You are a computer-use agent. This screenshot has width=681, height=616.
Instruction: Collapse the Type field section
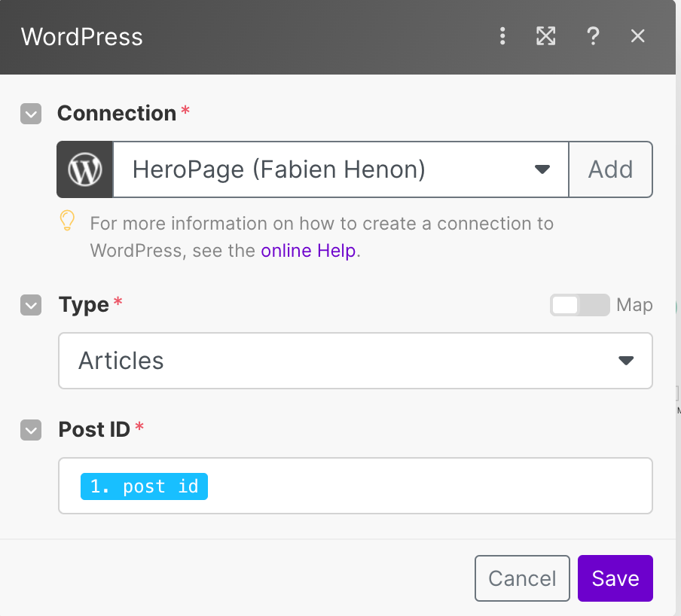coord(31,305)
